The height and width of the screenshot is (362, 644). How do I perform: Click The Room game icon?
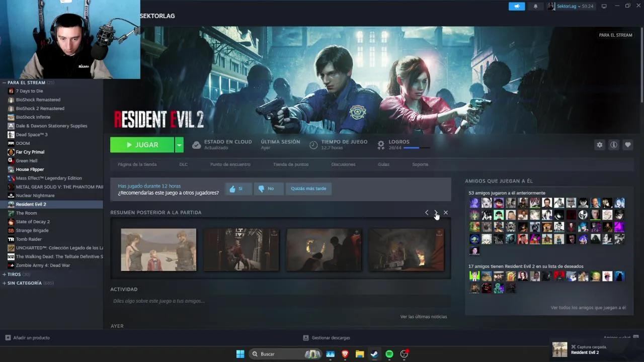pos(11,213)
